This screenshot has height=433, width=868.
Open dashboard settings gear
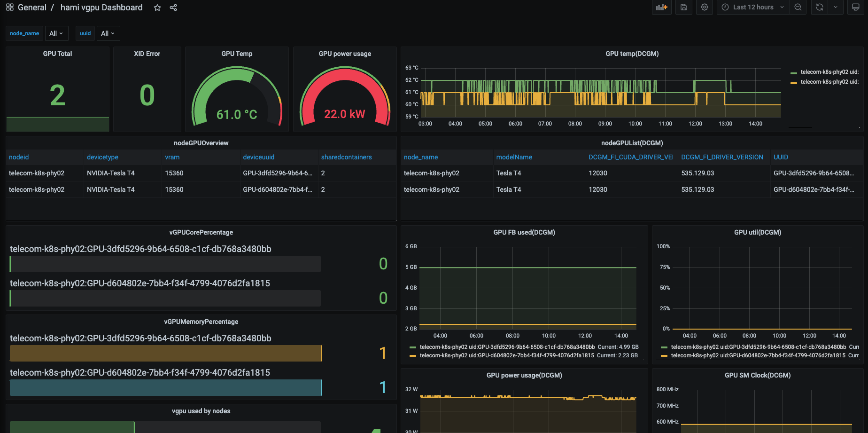pos(705,8)
